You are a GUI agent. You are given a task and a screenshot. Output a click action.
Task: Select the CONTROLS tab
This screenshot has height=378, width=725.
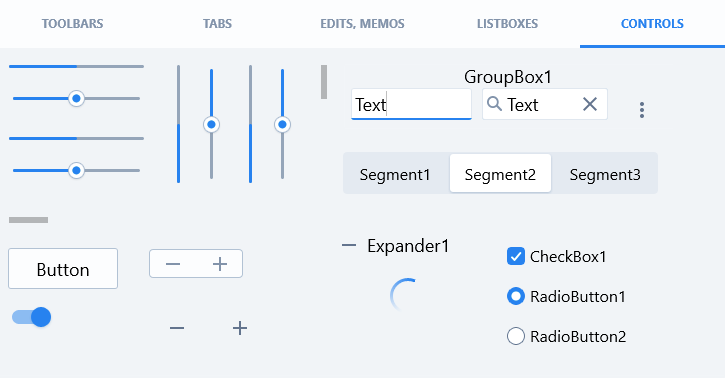click(652, 24)
